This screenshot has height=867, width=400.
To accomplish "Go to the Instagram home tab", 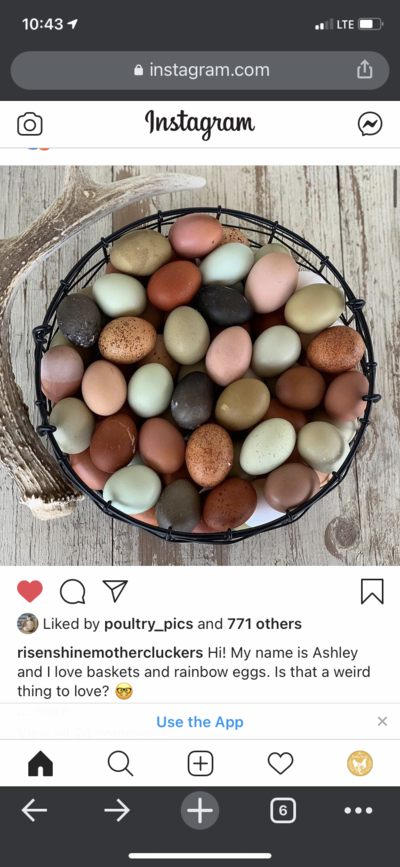I will pyautogui.click(x=40, y=764).
